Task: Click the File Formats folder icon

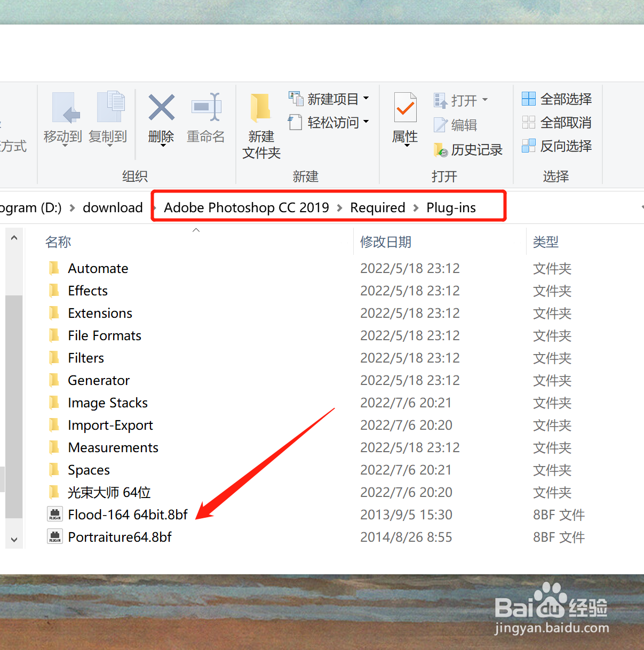Action: click(54, 335)
